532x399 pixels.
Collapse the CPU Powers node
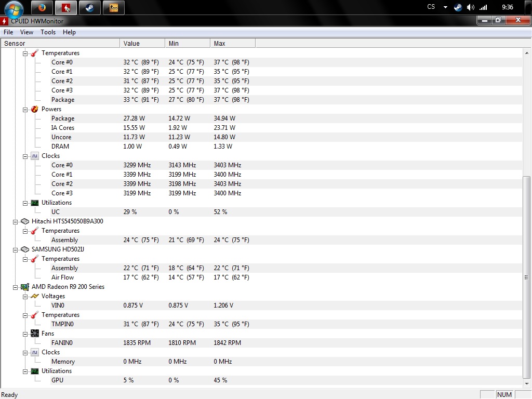[25, 110]
